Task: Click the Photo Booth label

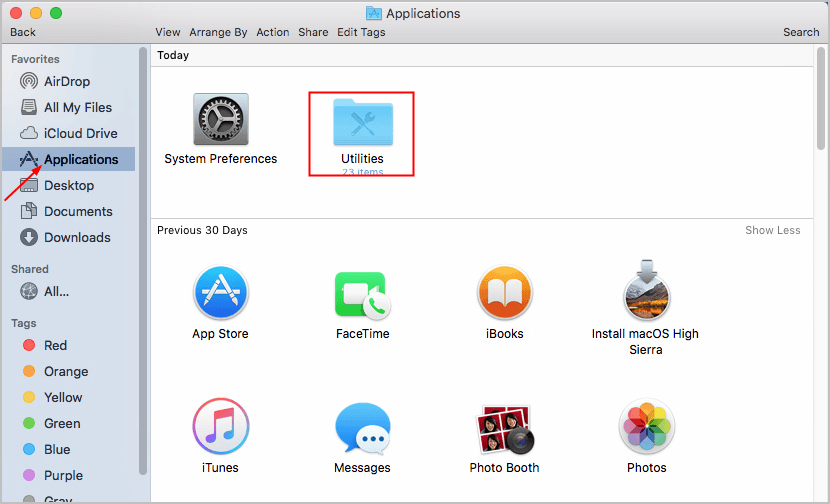Action: [504, 468]
